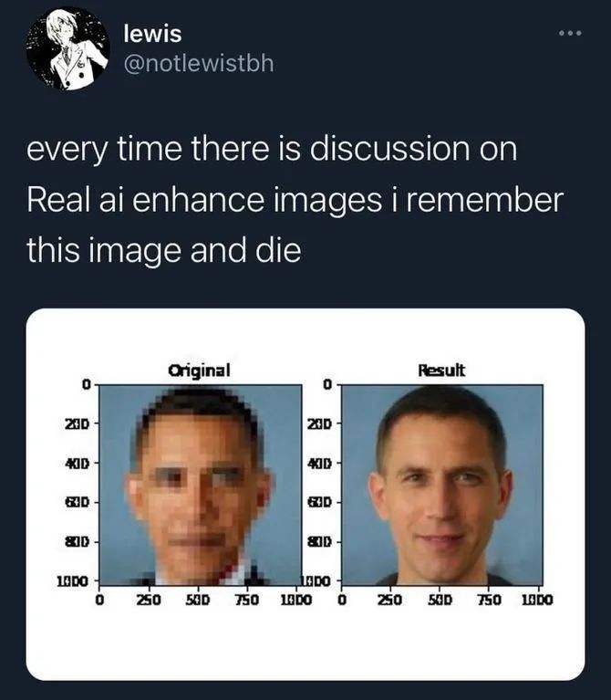
Task: Click the 250 x-axis tick under Result plot
Action: point(389,600)
